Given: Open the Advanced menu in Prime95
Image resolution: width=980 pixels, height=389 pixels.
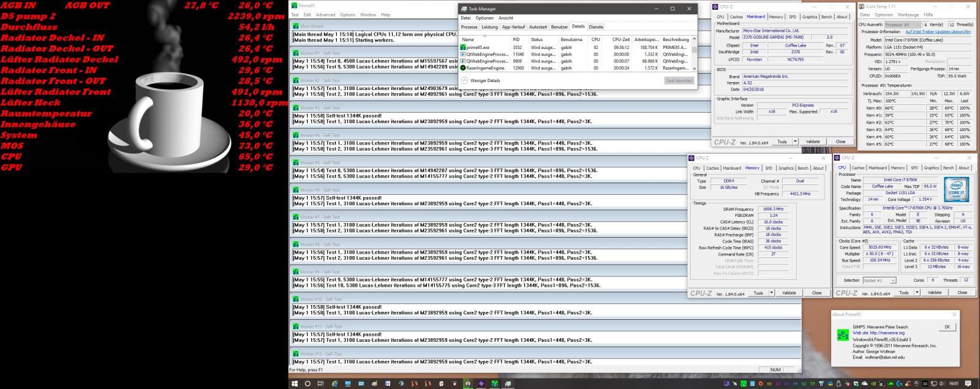Looking at the screenshot, I should click(325, 15).
